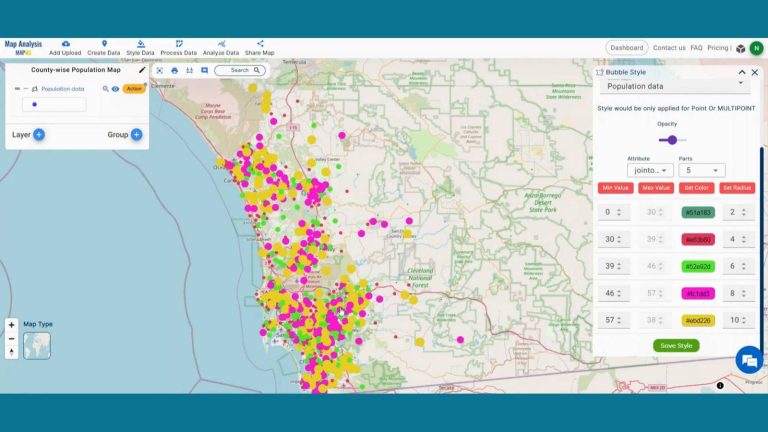This screenshot has width=768, height=432.
Task: Open the Attribute dropdown
Action: [650, 170]
